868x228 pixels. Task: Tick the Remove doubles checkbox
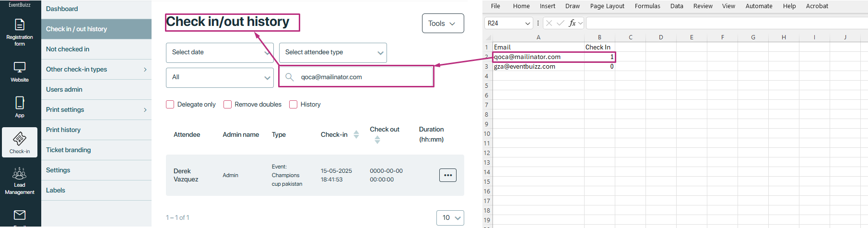pyautogui.click(x=228, y=105)
